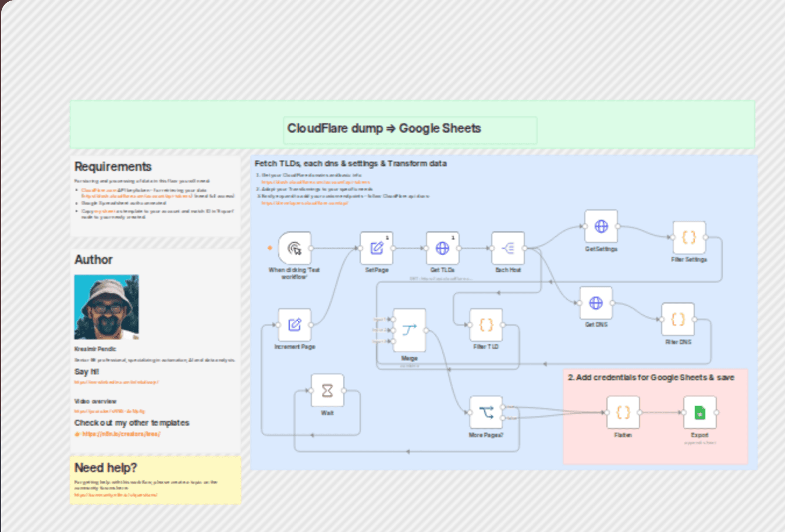
Task: Open the Get DNS HTTP request node
Action: tap(596, 303)
